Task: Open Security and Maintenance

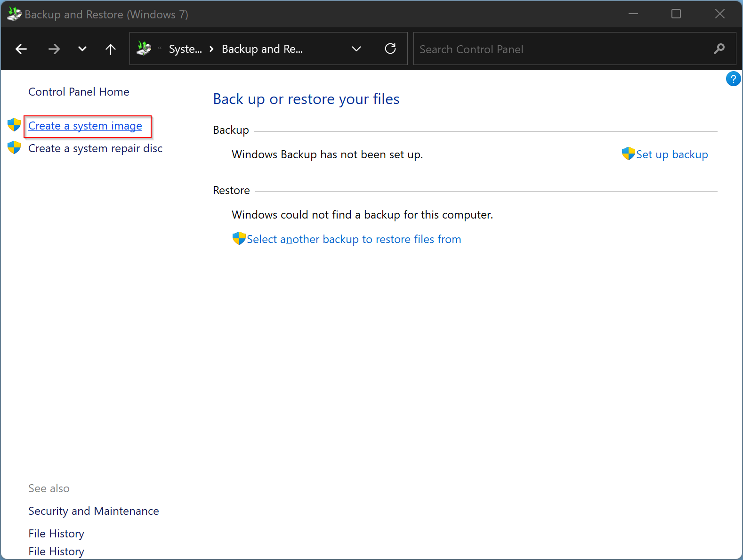Action: point(94,511)
